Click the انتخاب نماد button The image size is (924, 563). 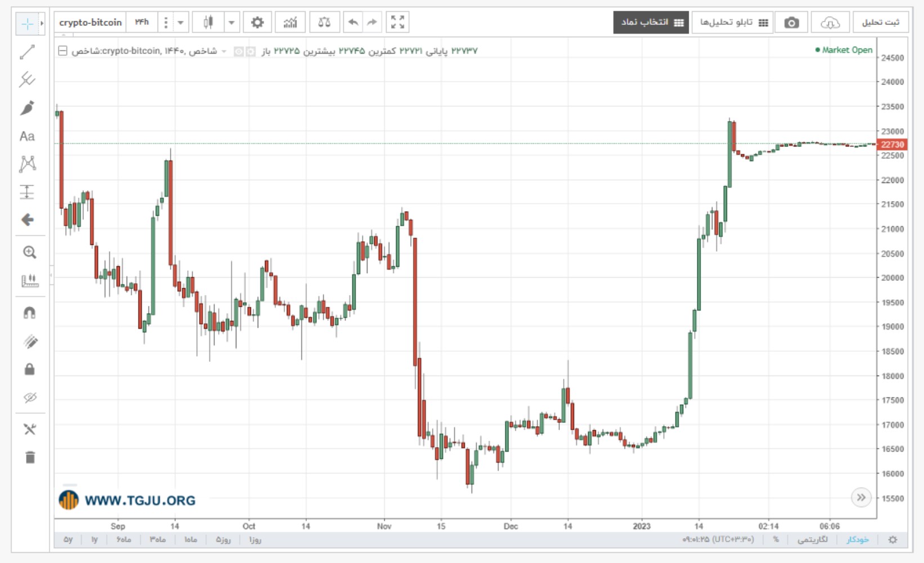[651, 23]
